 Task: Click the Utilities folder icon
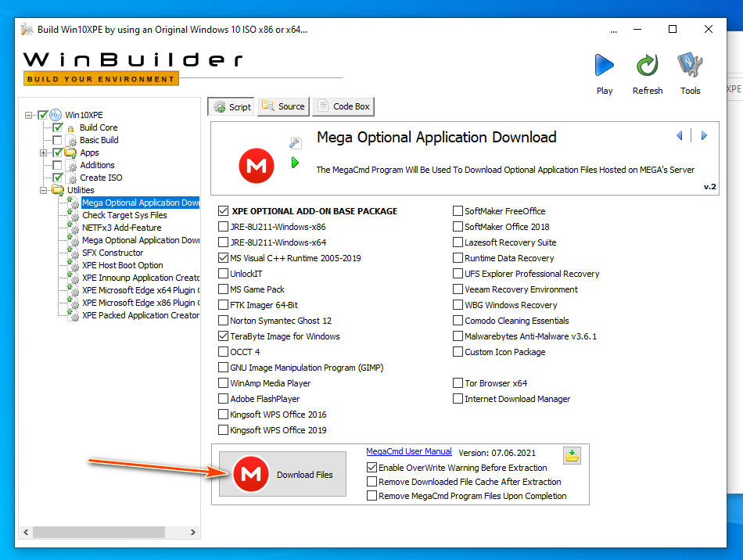58,190
